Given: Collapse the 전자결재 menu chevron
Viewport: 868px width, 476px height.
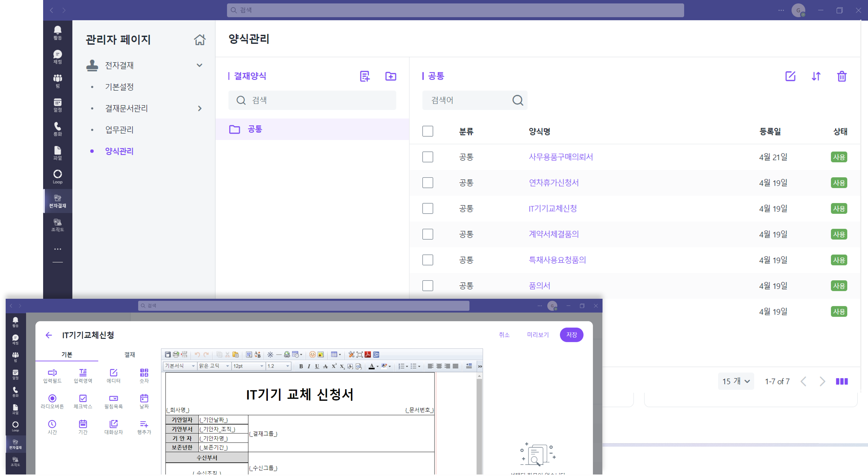Looking at the screenshot, I should (x=199, y=65).
